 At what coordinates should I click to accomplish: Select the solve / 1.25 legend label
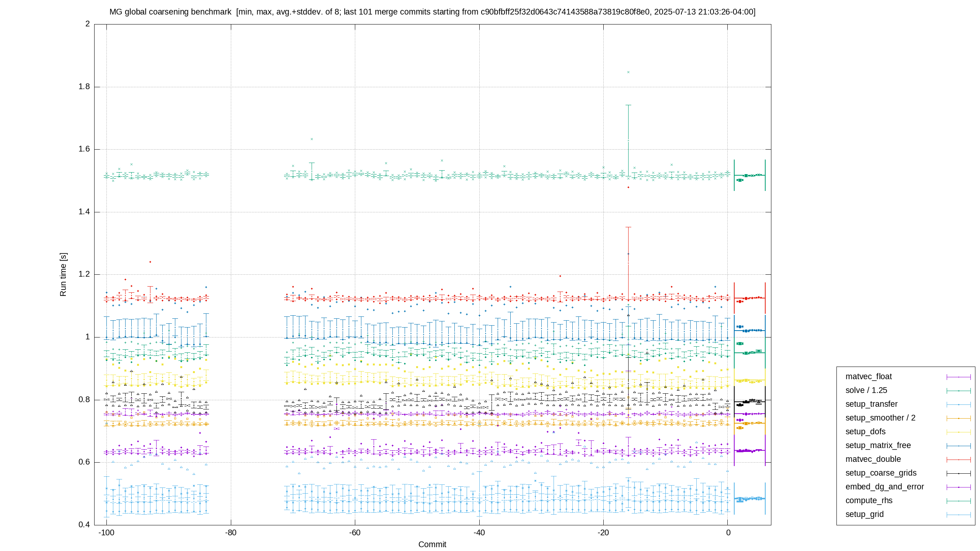pos(866,390)
